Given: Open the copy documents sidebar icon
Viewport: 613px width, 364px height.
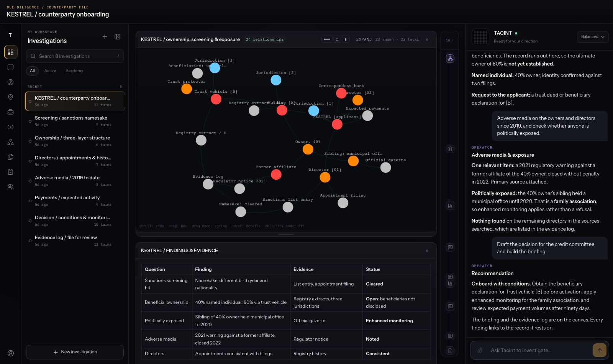Looking at the screenshot, I should pyautogui.click(x=11, y=157).
